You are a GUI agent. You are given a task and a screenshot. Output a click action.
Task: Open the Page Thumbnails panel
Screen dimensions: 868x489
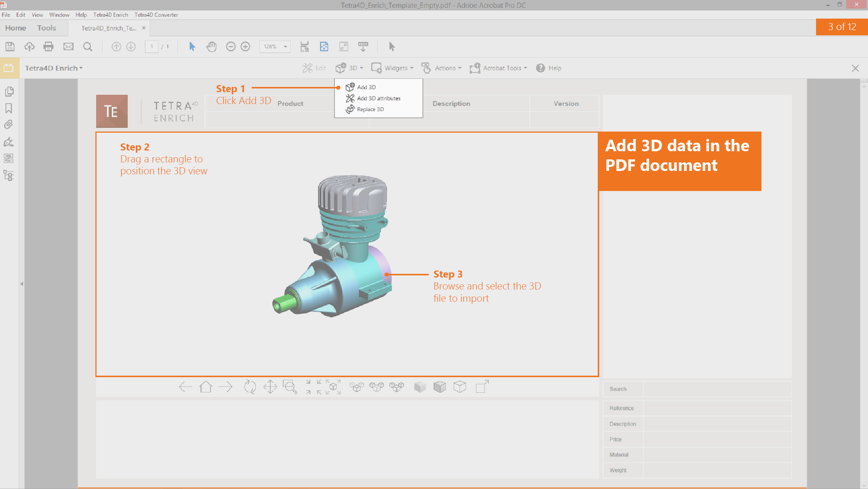pyautogui.click(x=9, y=91)
